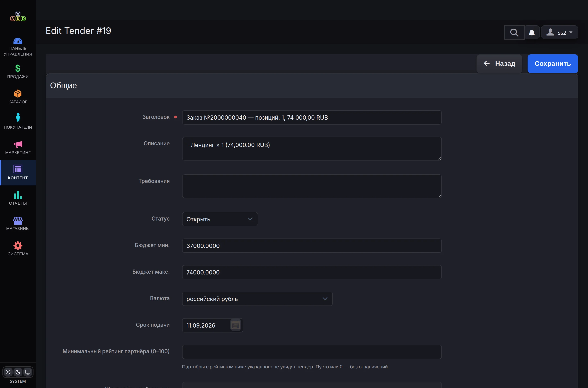The width and height of the screenshot is (588, 388).
Task: Open the Продажи dollar icon
Action: 18,68
